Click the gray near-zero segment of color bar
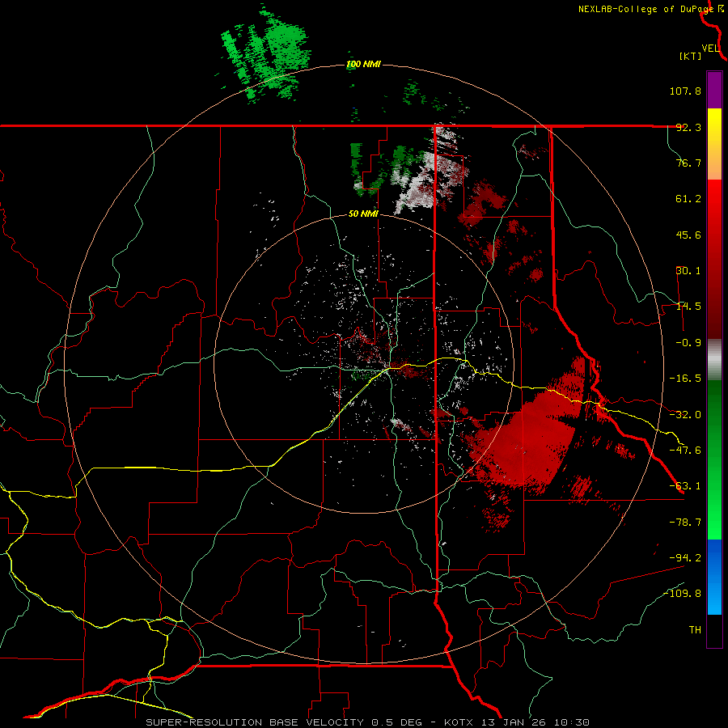The height and width of the screenshot is (728, 728). pos(714,360)
